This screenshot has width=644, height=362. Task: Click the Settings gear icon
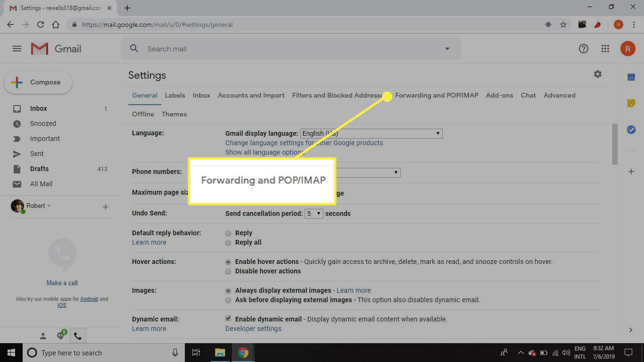[598, 74]
